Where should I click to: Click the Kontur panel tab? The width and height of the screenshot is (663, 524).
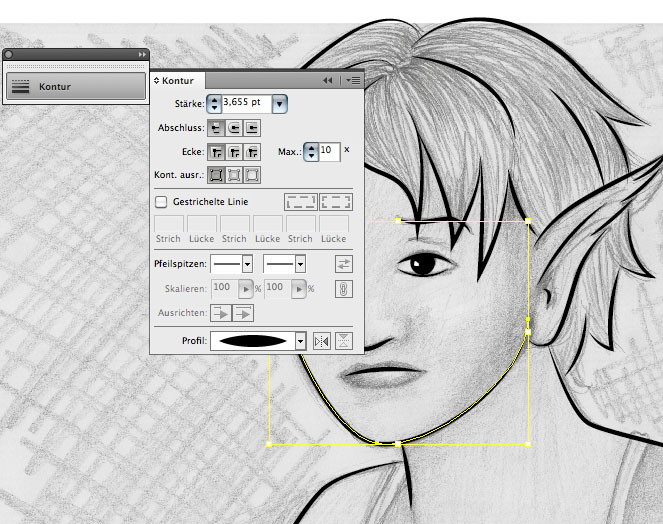point(178,80)
